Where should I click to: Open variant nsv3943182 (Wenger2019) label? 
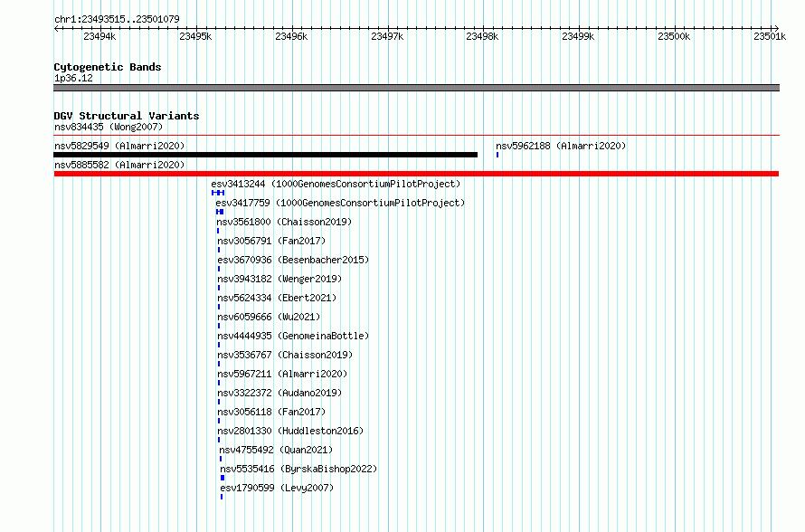279,279
